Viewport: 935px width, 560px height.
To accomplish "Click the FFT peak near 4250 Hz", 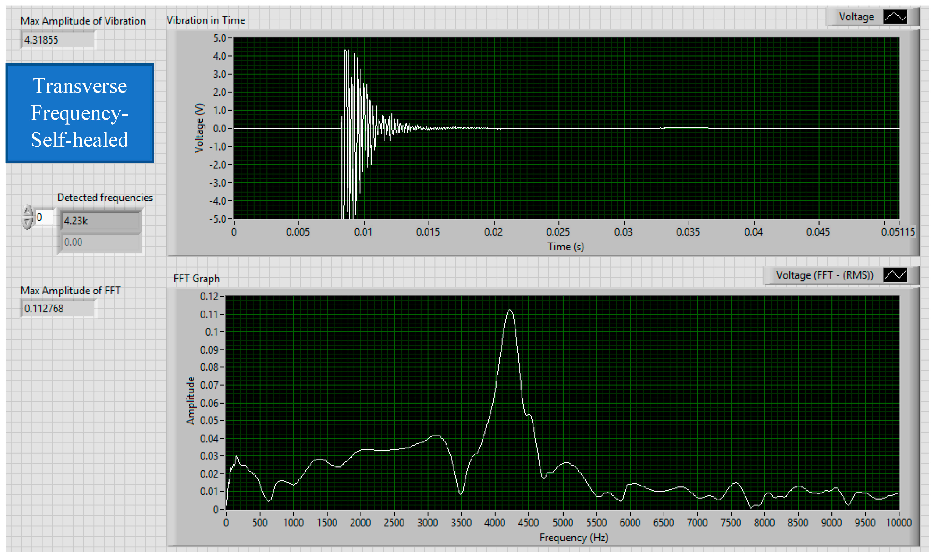I will coord(510,310).
